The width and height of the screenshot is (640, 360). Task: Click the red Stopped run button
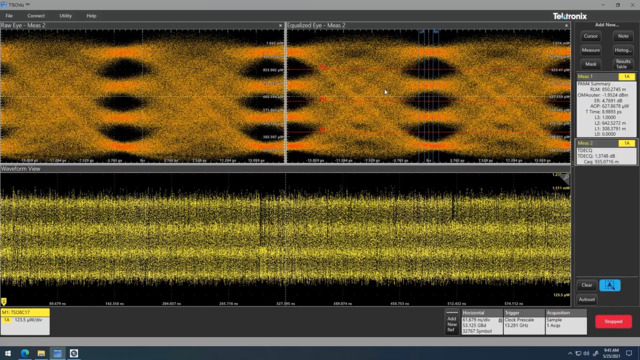tap(613, 322)
